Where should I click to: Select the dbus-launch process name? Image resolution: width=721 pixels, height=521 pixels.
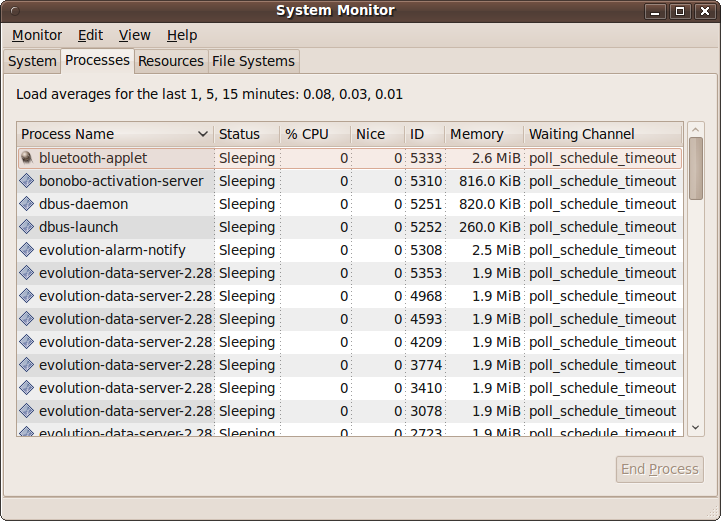(x=79, y=227)
